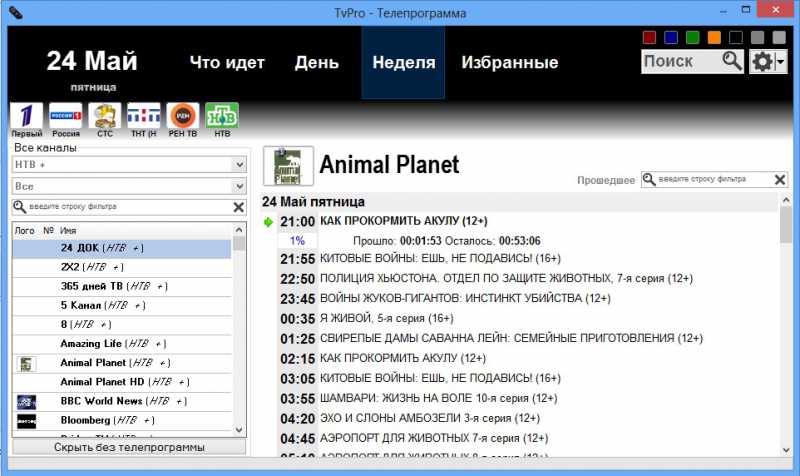
Task: Open the Первый channel logo
Action: click(27, 115)
